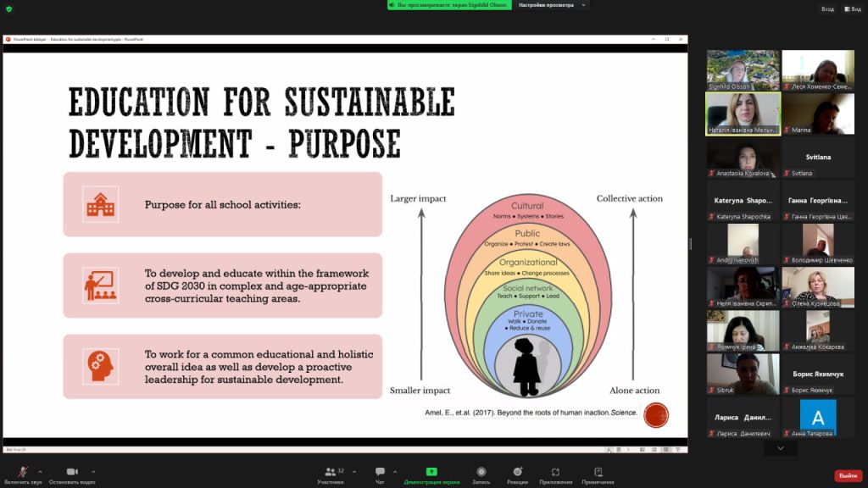
Task: Open the Участники participants panel
Action: coord(330,474)
